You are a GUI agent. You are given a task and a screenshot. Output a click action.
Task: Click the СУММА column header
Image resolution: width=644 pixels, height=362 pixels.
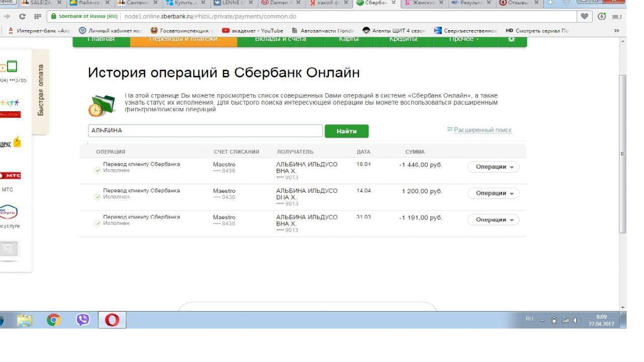pyautogui.click(x=415, y=152)
